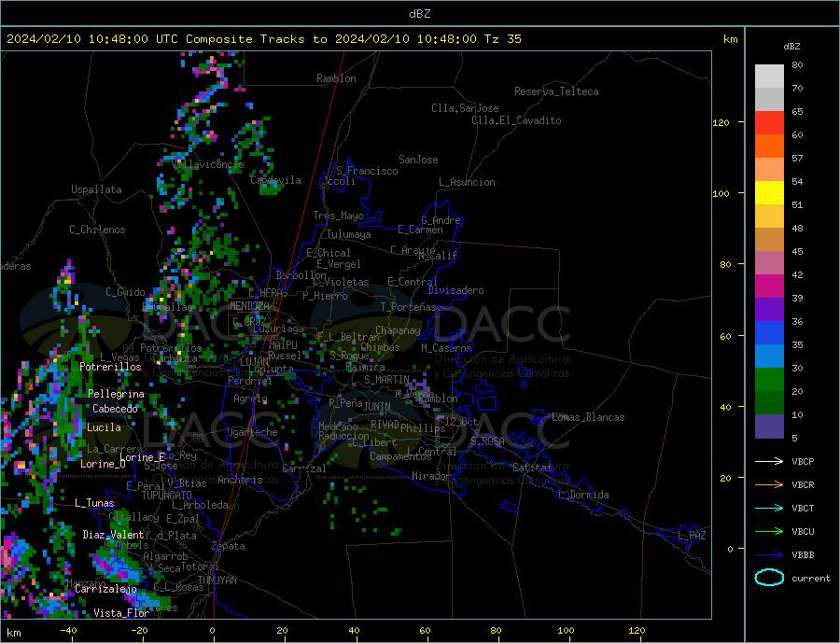This screenshot has width=840, height=643.
Task: Click the C_Chilenos place label
Action: (97, 230)
